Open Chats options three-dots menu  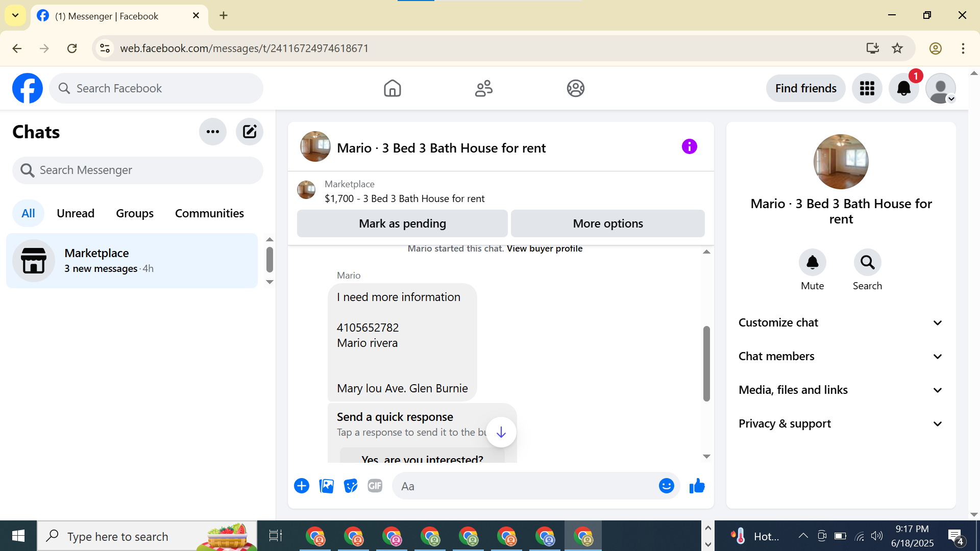tap(213, 132)
